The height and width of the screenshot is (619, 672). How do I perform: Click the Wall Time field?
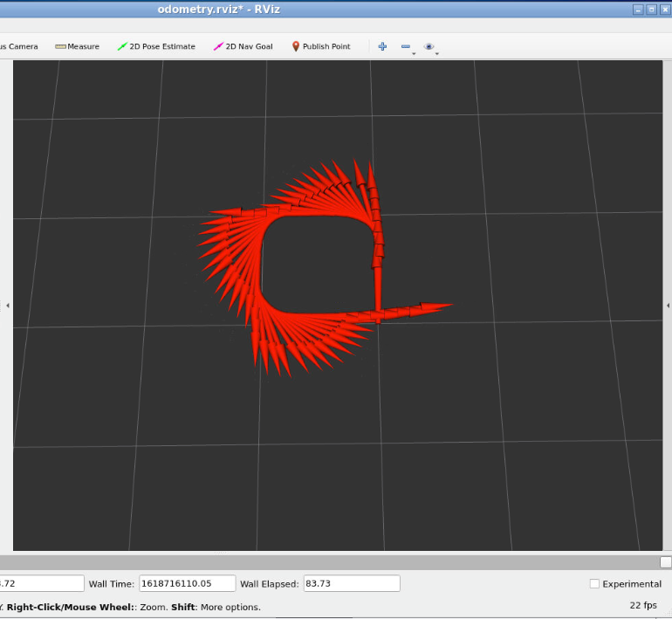point(187,584)
